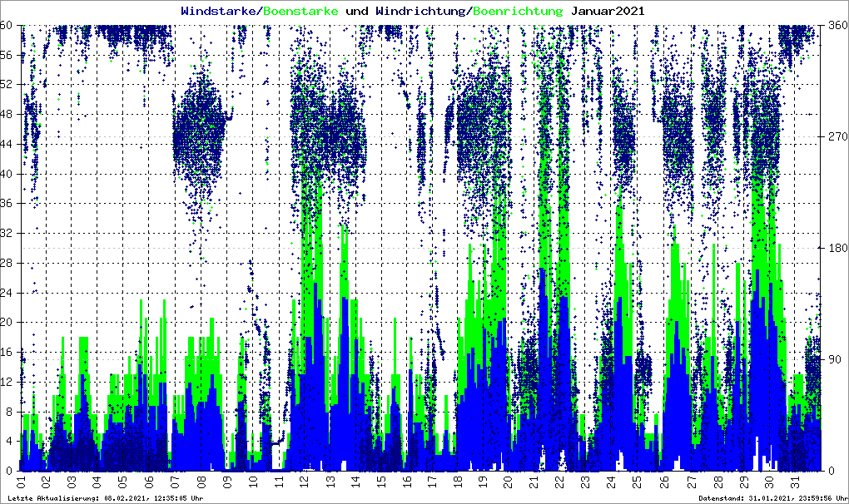Click day label 18 on the x-axis
Viewport: 849px width, 504px height.
pos(459,482)
